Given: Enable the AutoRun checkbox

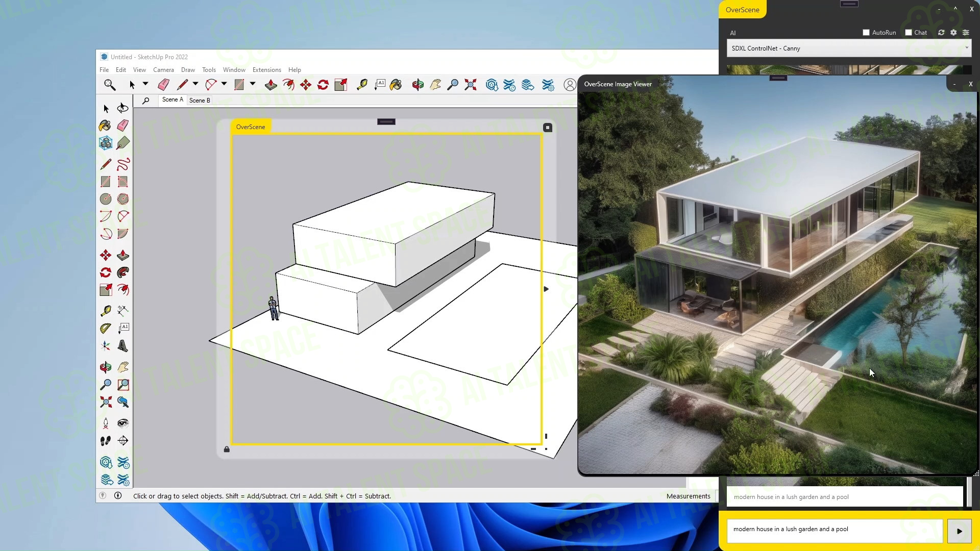Looking at the screenshot, I should pos(866,33).
